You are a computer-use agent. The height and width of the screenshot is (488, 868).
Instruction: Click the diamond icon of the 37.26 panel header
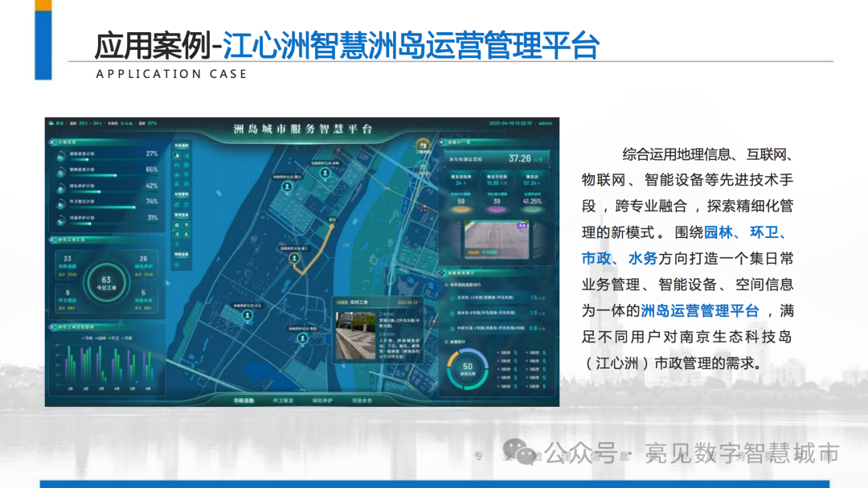pyautogui.click(x=442, y=142)
